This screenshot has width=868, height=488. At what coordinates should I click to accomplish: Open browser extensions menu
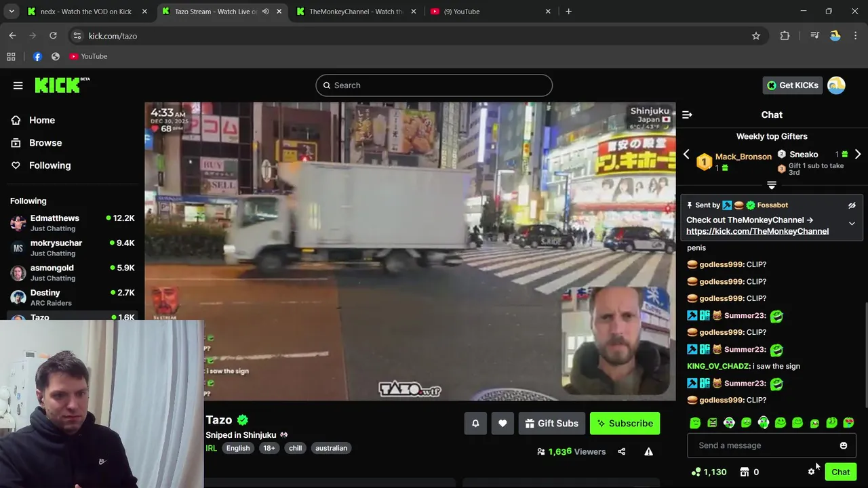pyautogui.click(x=785, y=36)
